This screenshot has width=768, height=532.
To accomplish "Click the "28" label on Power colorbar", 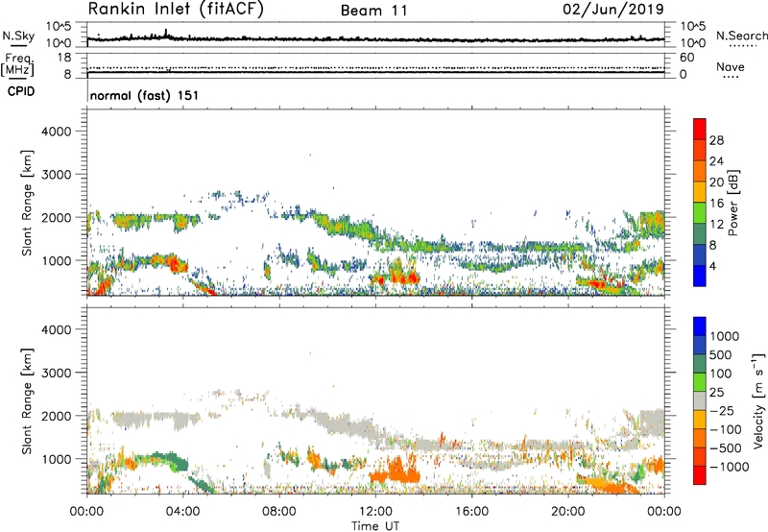I will click(x=716, y=140).
